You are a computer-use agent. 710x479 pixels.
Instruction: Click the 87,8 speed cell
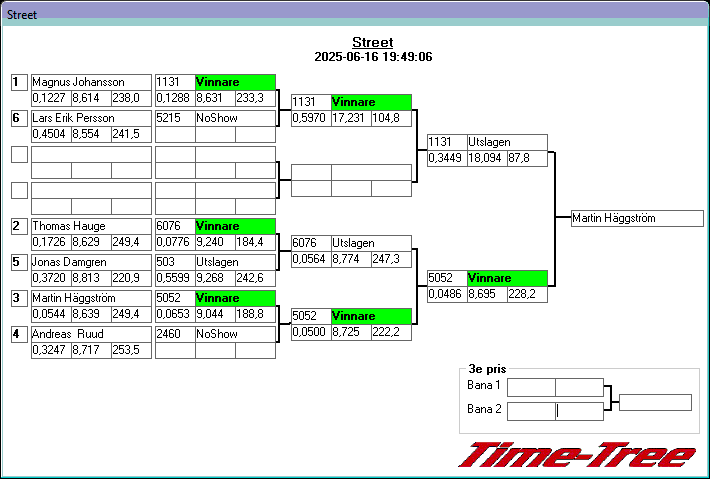(x=528, y=158)
